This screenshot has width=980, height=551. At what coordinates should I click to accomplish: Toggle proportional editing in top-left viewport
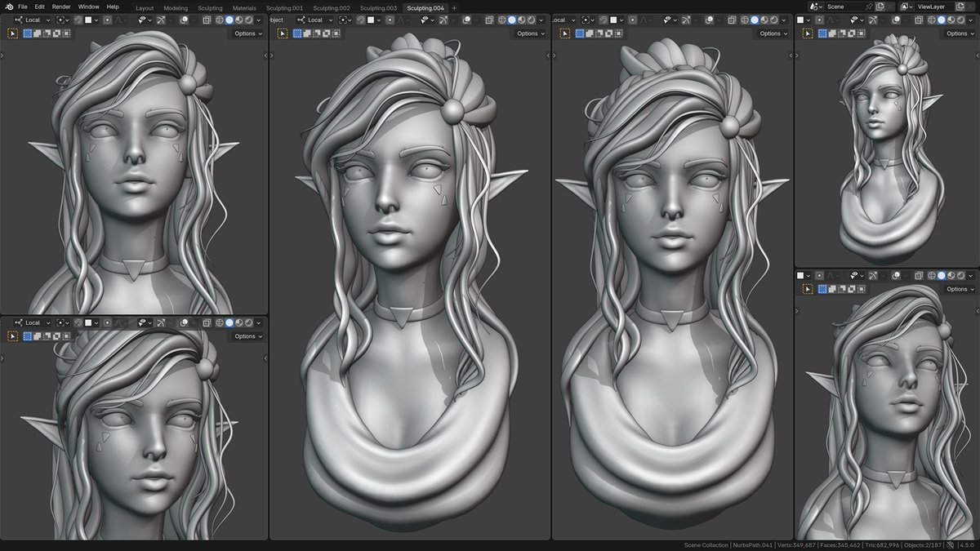[x=108, y=20]
